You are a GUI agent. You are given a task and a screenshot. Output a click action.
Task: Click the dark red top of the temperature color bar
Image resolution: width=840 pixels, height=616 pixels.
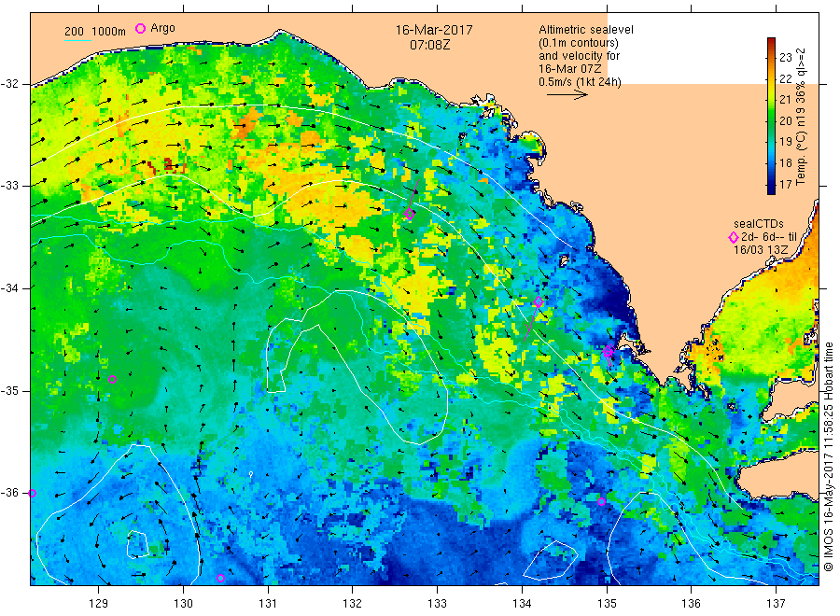point(771,41)
